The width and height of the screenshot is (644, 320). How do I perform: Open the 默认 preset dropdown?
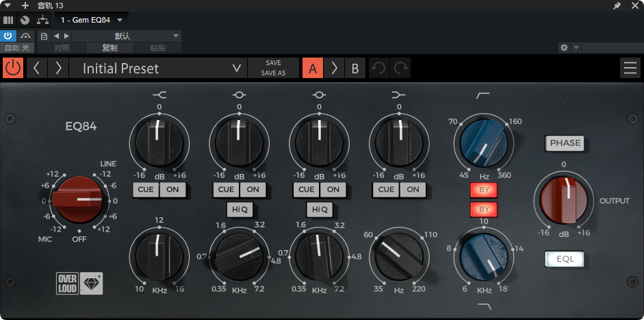click(x=127, y=36)
